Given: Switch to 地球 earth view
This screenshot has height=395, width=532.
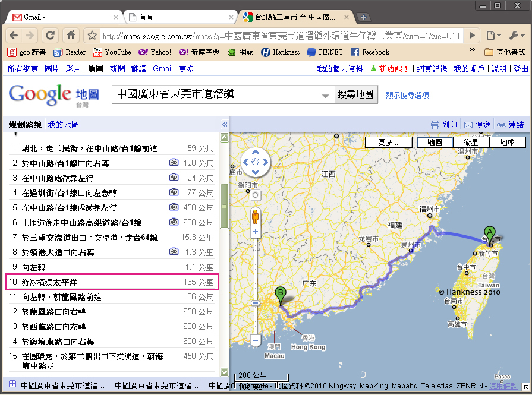Looking at the screenshot, I should pos(507,143).
